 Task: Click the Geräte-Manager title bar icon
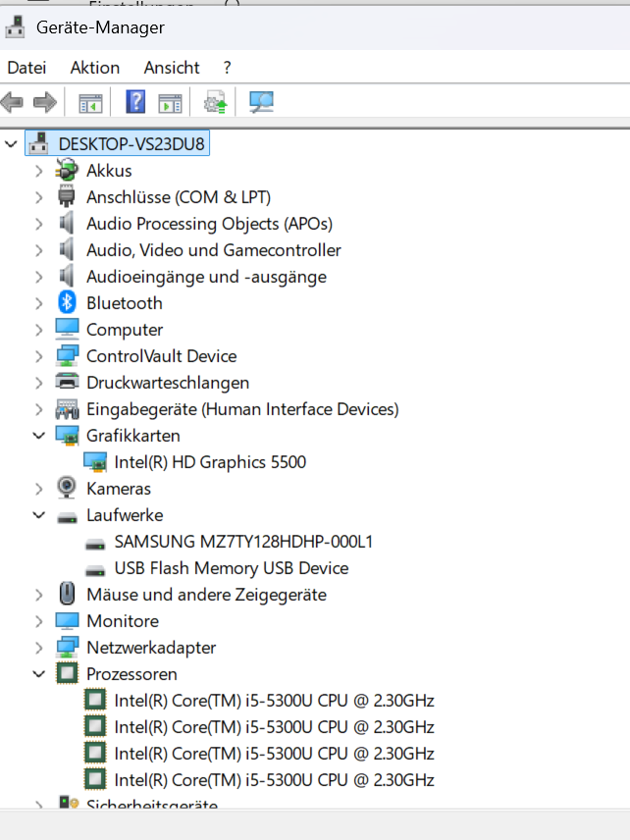15,27
